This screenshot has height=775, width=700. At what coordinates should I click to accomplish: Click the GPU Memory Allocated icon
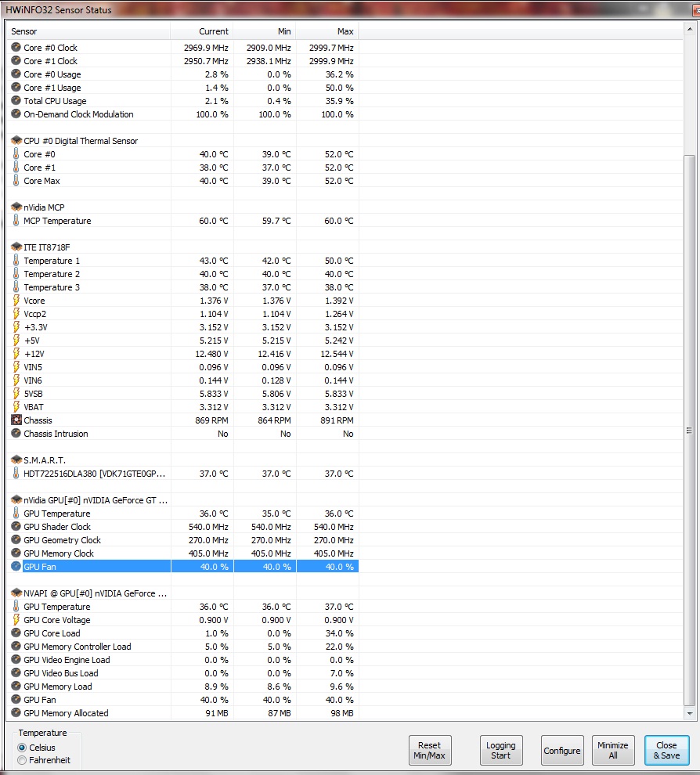[x=16, y=712]
